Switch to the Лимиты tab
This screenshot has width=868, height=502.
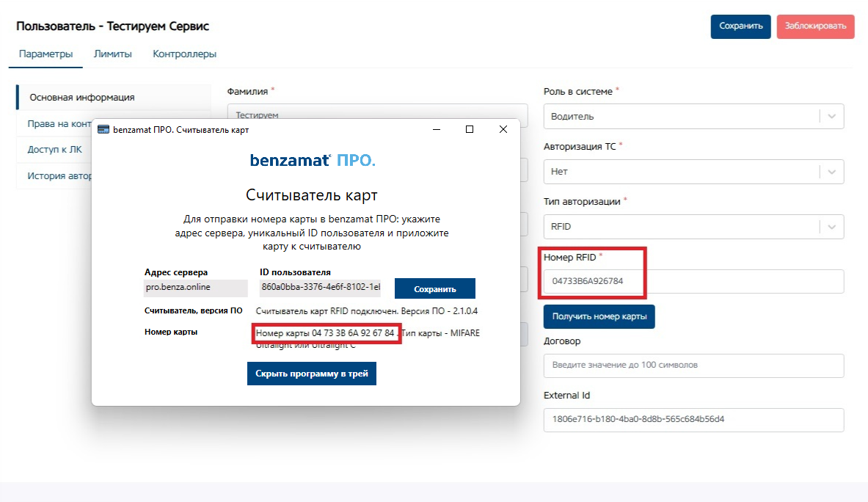[x=113, y=54]
